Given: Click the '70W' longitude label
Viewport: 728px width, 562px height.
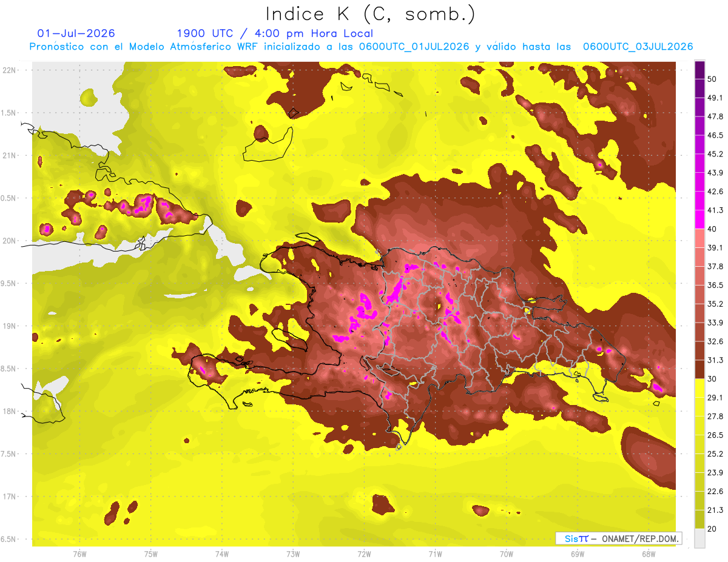Looking at the screenshot, I should pyautogui.click(x=507, y=554).
